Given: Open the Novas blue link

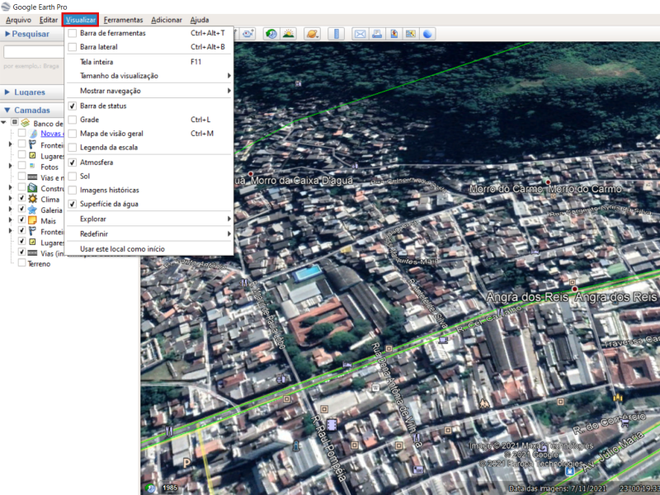Looking at the screenshot, I should click(52, 133).
